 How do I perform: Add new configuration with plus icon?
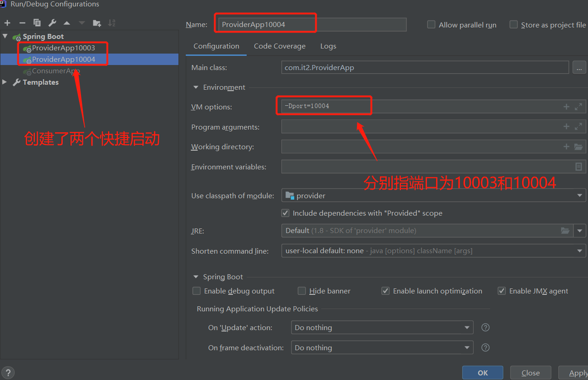(x=7, y=23)
